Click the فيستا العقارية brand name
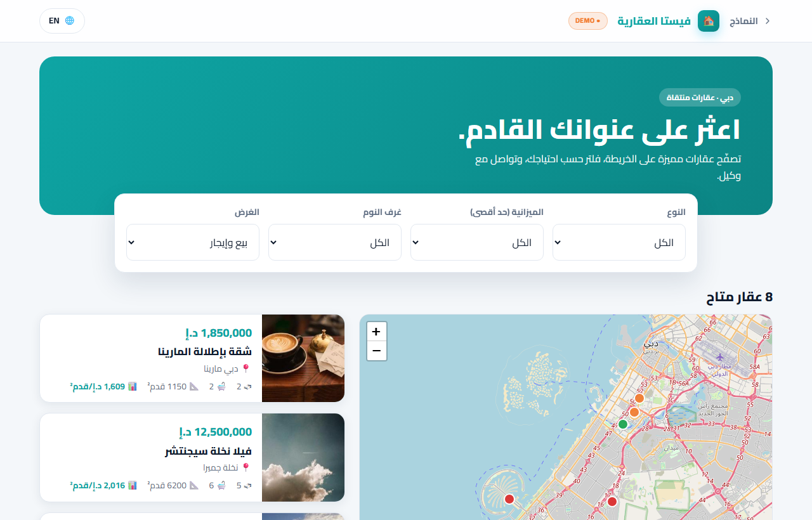 (654, 21)
